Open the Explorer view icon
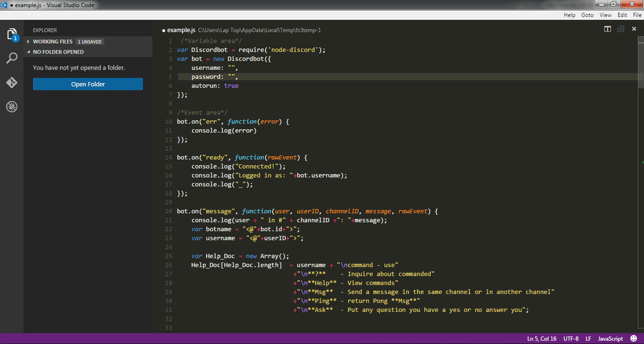The image size is (644, 344). click(12, 35)
